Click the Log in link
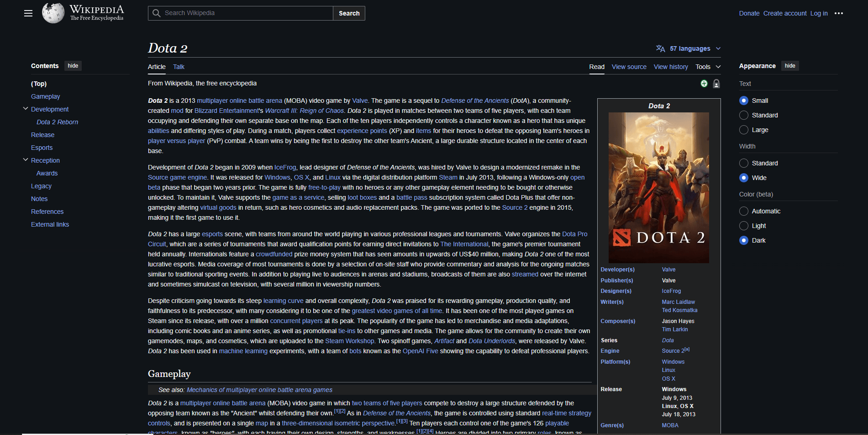The height and width of the screenshot is (435, 868). point(819,13)
